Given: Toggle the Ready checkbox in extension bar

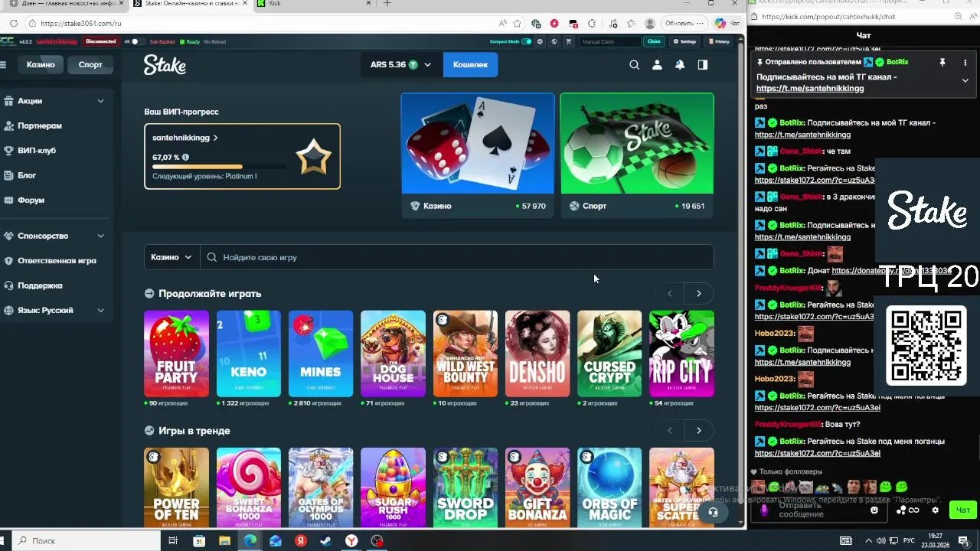Looking at the screenshot, I should point(182,41).
